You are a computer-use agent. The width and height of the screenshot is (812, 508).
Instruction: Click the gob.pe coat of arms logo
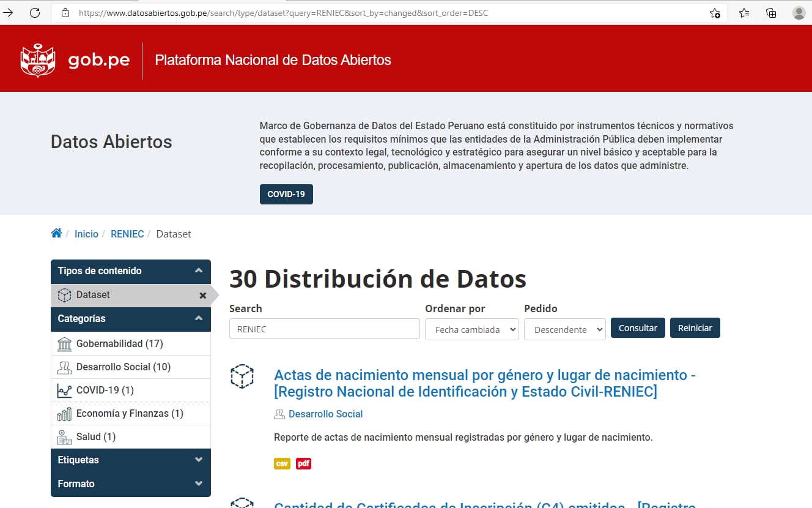(38, 61)
